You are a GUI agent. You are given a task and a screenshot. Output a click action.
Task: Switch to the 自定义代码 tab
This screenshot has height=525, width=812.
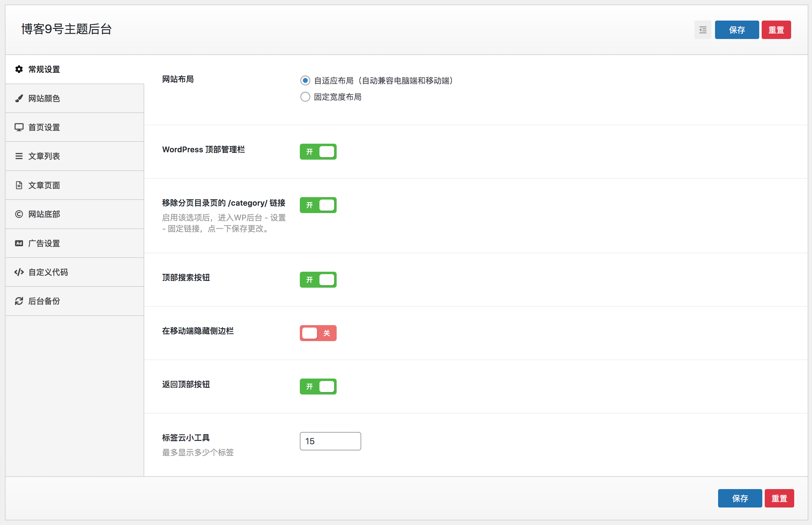coord(75,272)
